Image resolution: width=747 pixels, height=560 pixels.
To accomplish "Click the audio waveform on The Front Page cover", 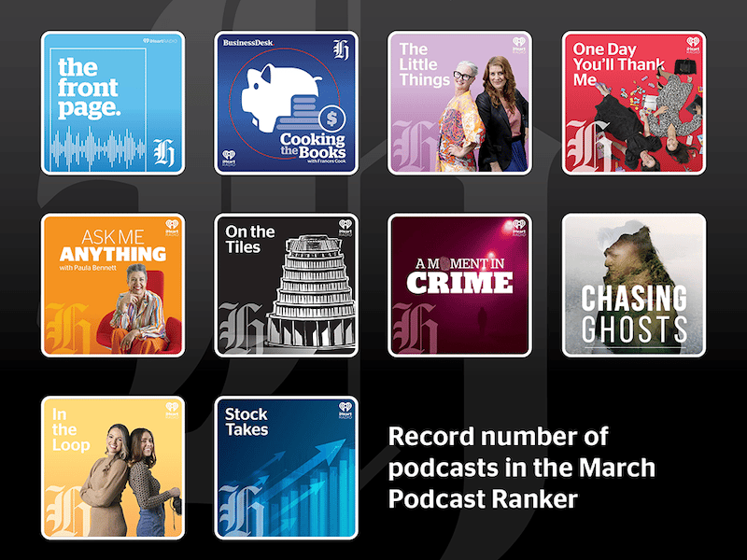I will point(98,147).
